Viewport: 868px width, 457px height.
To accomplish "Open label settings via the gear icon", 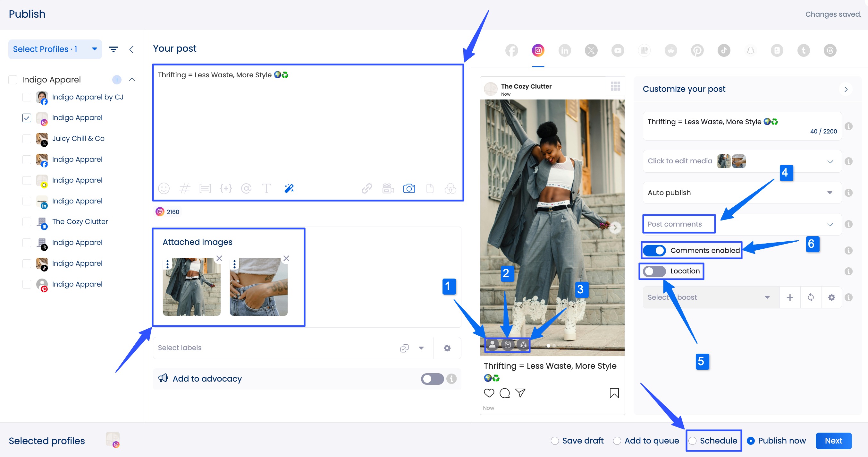I will coord(447,348).
